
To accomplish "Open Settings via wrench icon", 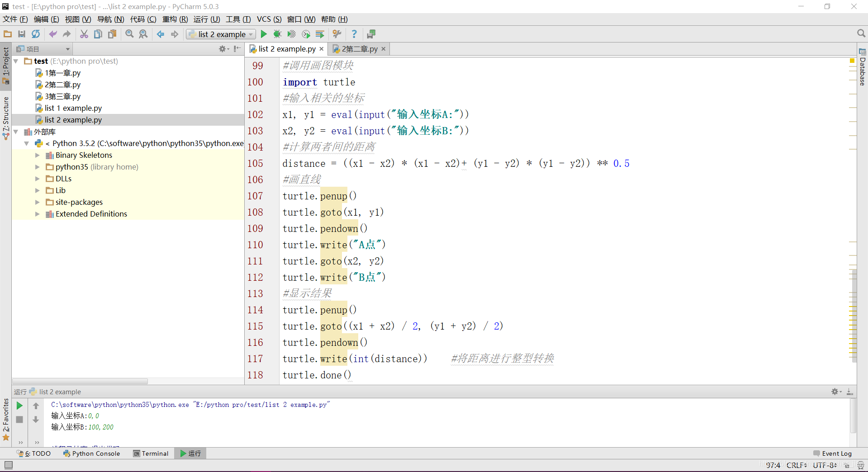I will coord(337,34).
